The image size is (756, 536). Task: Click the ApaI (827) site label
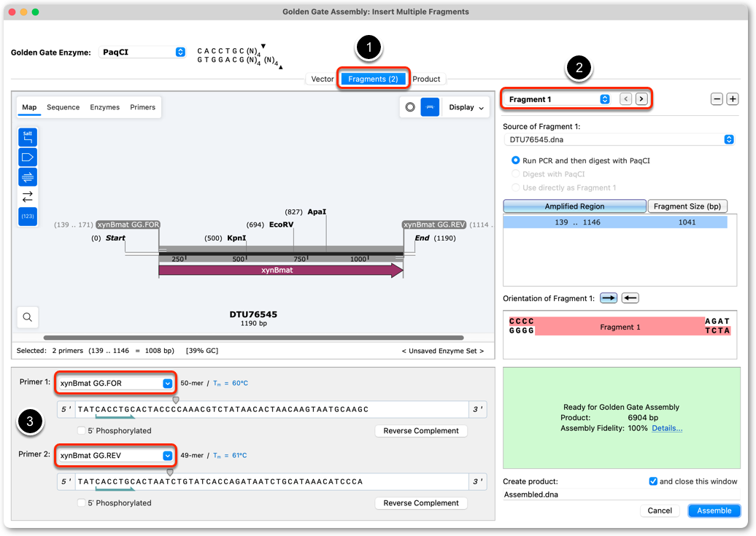coord(305,212)
